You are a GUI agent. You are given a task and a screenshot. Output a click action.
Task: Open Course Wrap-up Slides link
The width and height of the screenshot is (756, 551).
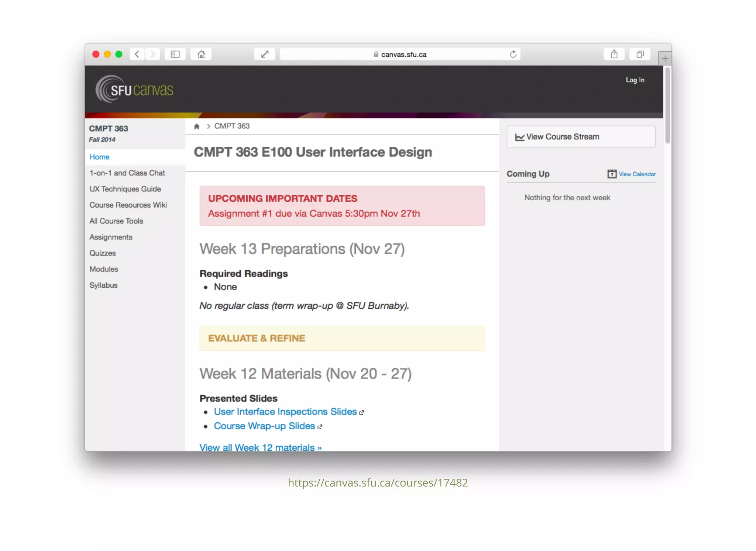tap(264, 426)
